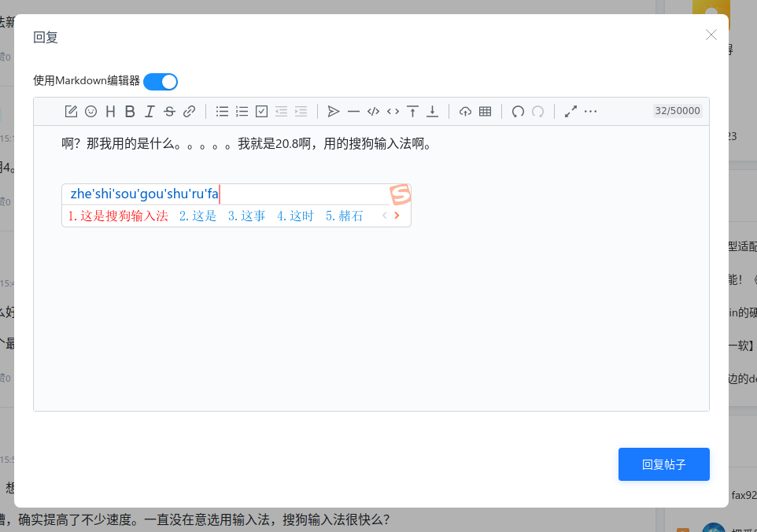Image resolution: width=757 pixels, height=532 pixels.
Task: Open the emoji picker
Action: click(x=90, y=112)
